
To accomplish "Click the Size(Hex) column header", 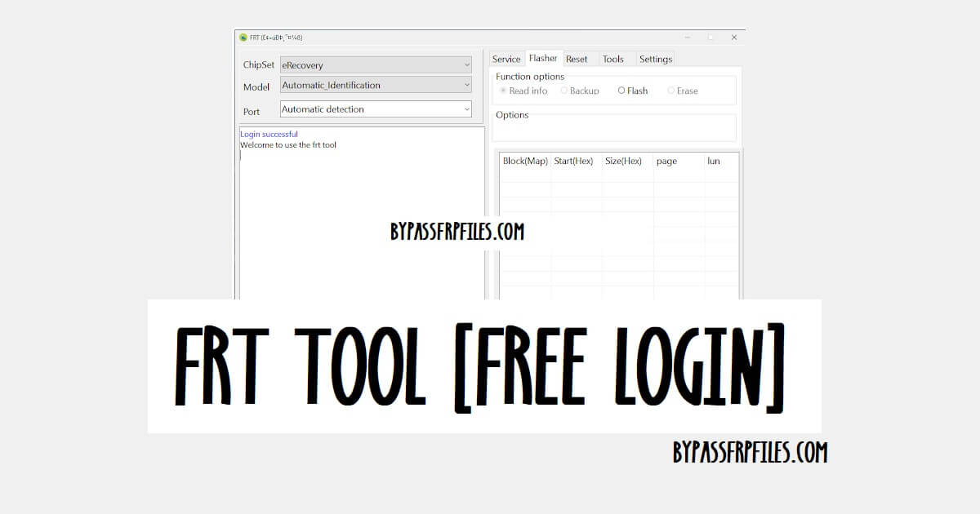I will tap(624, 161).
